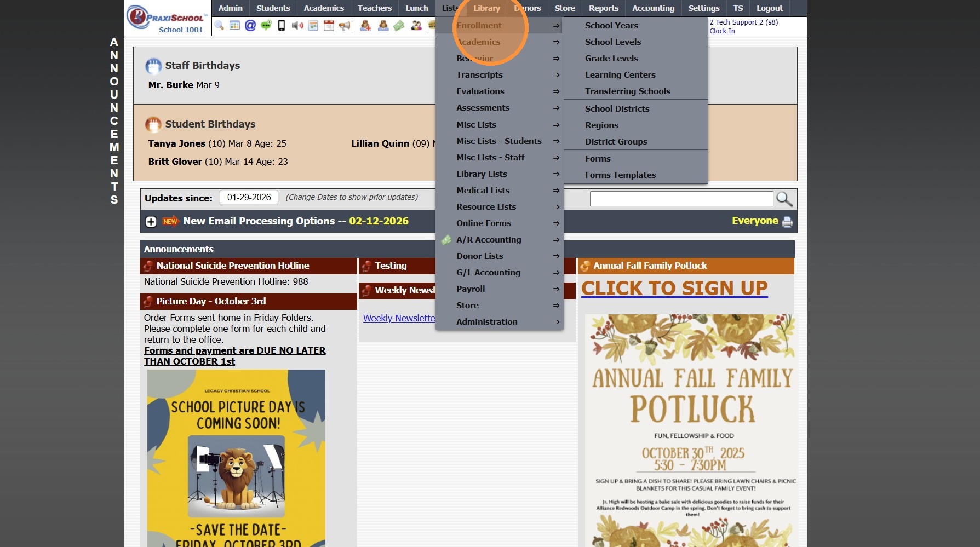The width and height of the screenshot is (980, 547).
Task: Click the magnifying glass search icon in the toolbar
Action: [219, 25]
